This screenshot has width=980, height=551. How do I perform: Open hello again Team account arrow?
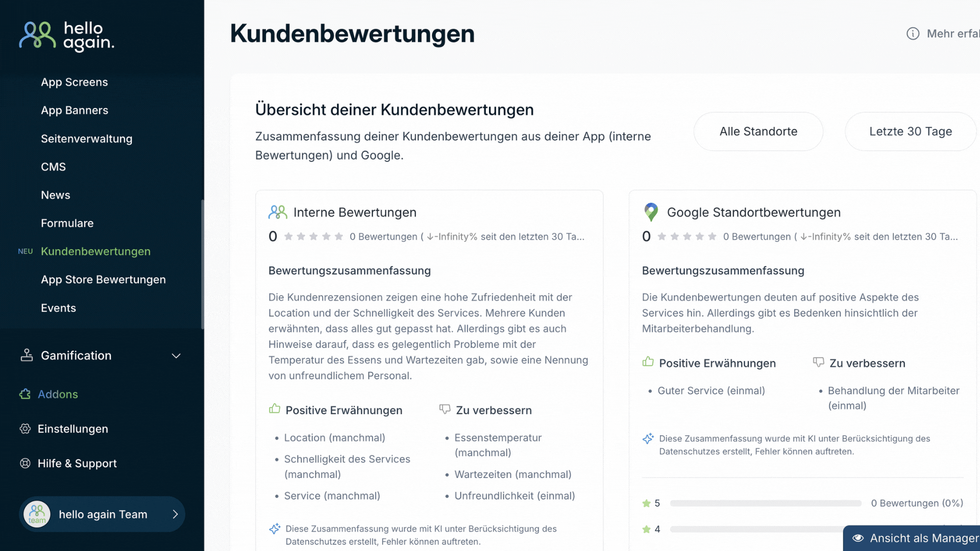175,514
